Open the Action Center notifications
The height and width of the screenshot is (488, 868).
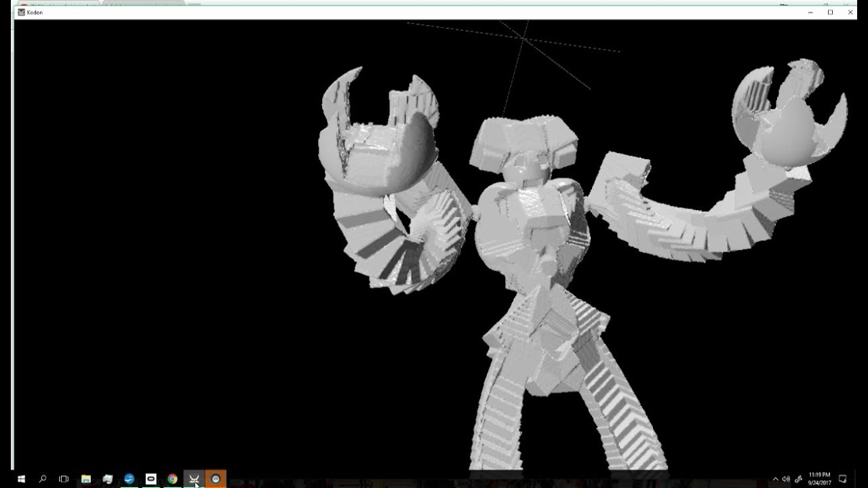point(843,479)
